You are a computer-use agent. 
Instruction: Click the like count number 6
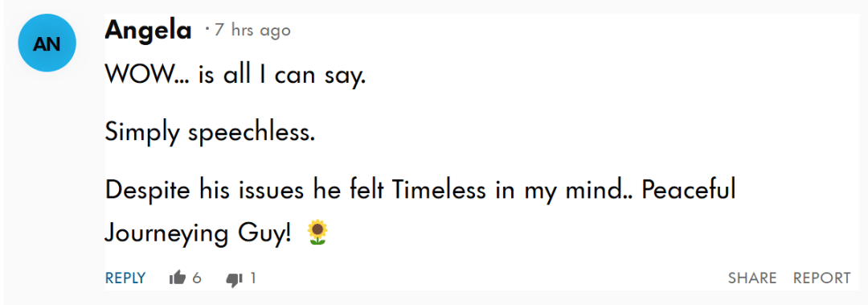coord(197,278)
